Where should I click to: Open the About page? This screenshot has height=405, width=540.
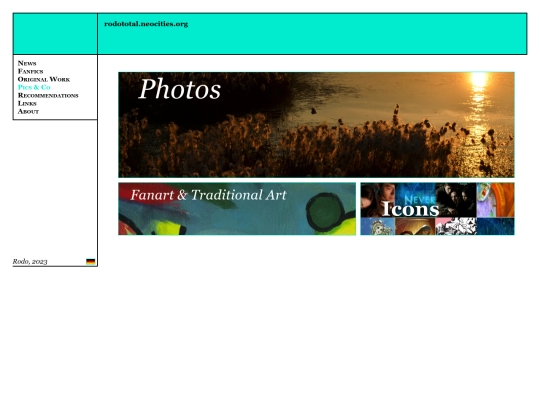tap(28, 112)
